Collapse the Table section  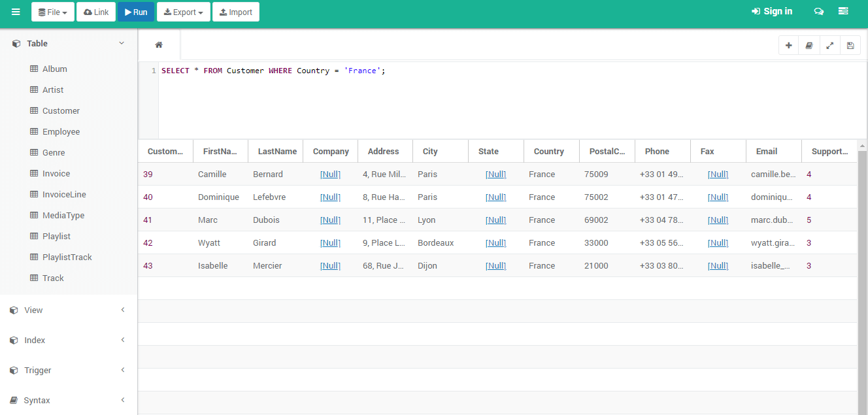click(x=121, y=43)
